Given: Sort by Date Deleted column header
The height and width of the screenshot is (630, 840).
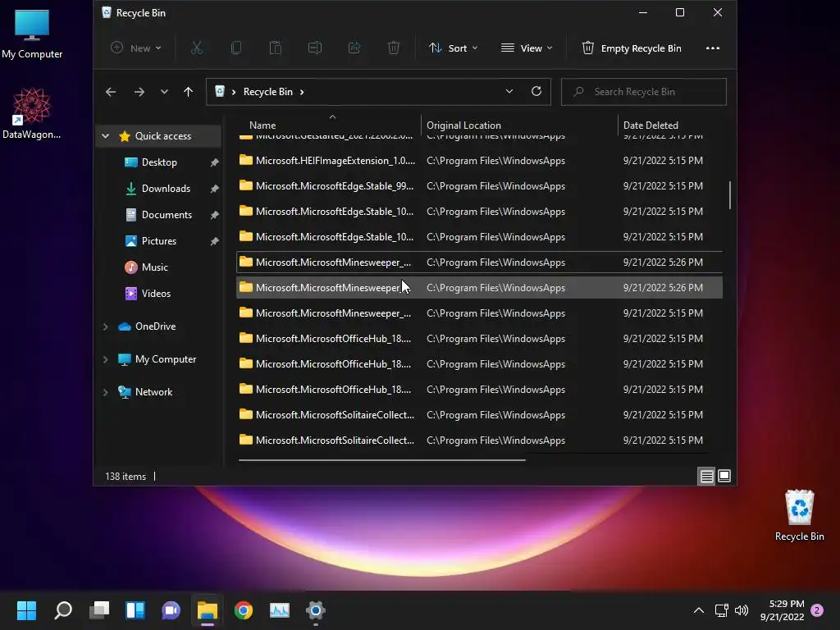Looking at the screenshot, I should coord(651,126).
